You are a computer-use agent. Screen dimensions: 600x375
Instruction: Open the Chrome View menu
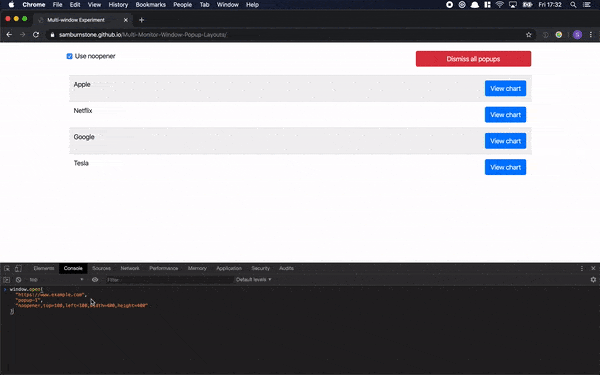click(94, 5)
